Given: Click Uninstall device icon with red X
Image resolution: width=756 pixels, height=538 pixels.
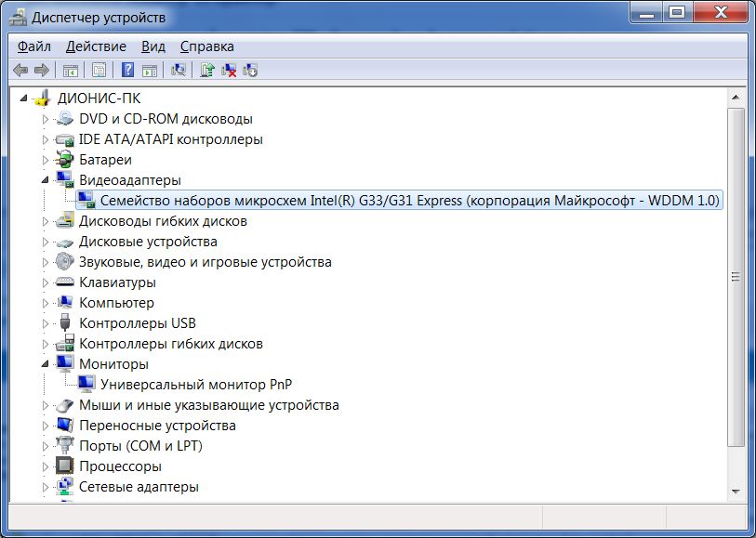Looking at the screenshot, I should 229,71.
